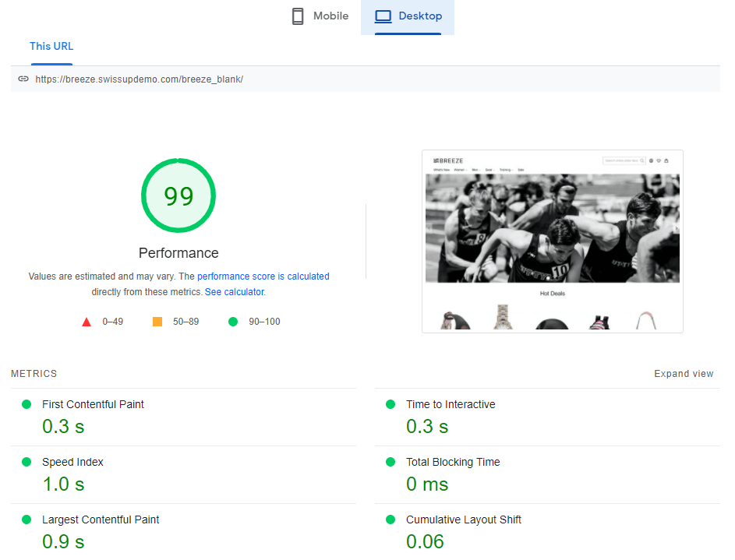
Task: Click the Total Blocking Time label
Action: point(453,462)
